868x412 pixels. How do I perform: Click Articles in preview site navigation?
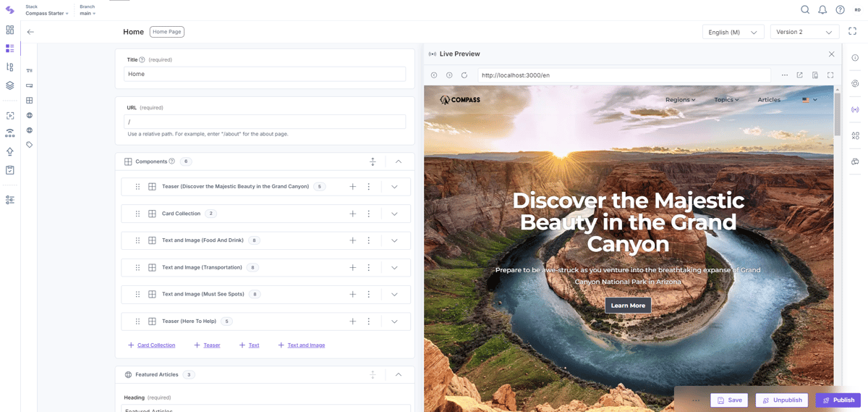tap(769, 100)
